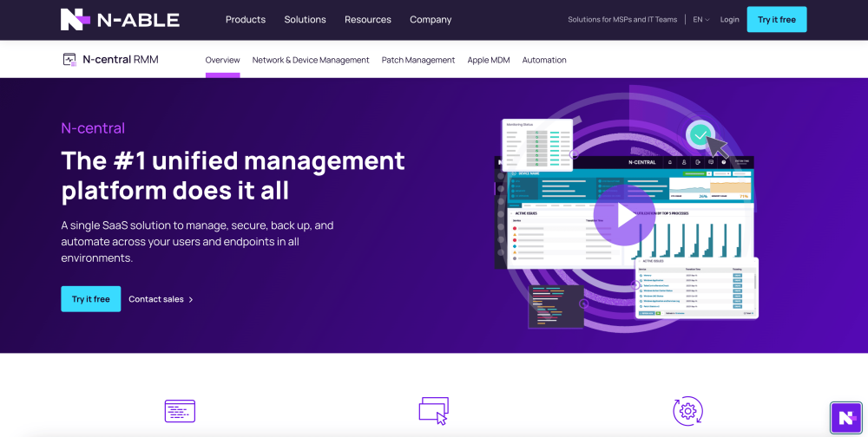Click the gear automation feature icon
Image resolution: width=868 pixels, height=437 pixels.
(687, 411)
